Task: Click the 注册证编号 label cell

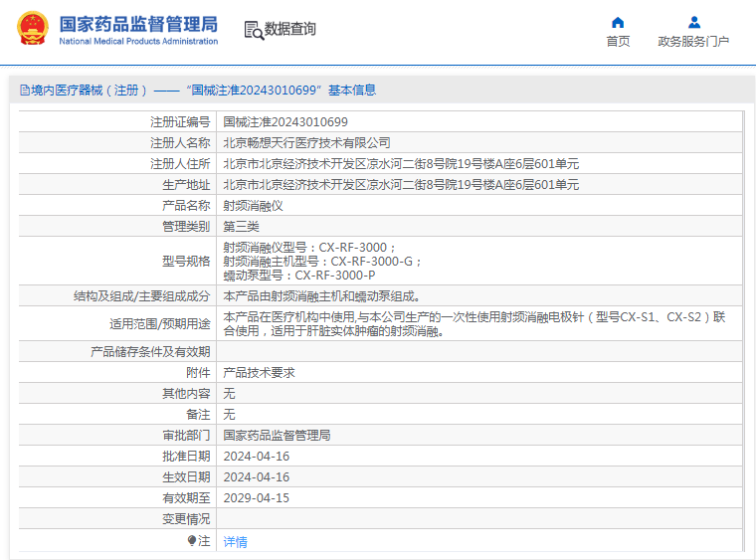Action: point(117,122)
